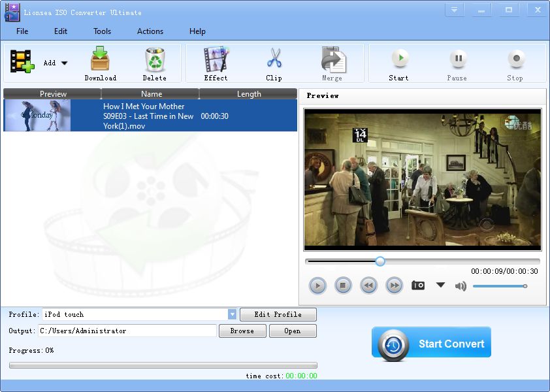Open the Effect tool
Image resolution: width=550 pixels, height=392 pixels.
[x=216, y=64]
